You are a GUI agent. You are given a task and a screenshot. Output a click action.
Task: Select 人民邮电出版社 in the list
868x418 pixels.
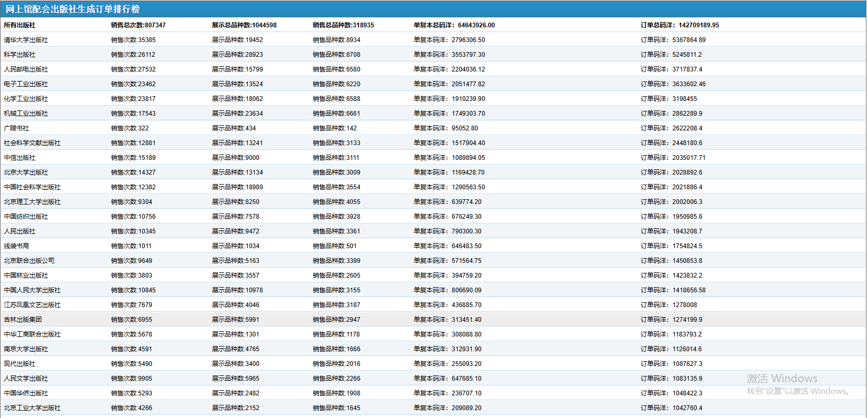pyautogui.click(x=26, y=69)
